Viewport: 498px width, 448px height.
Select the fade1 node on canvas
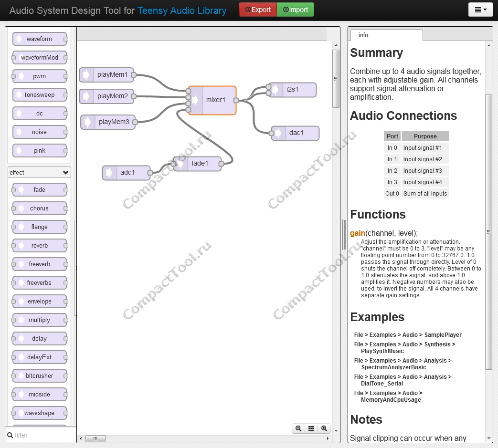click(197, 164)
